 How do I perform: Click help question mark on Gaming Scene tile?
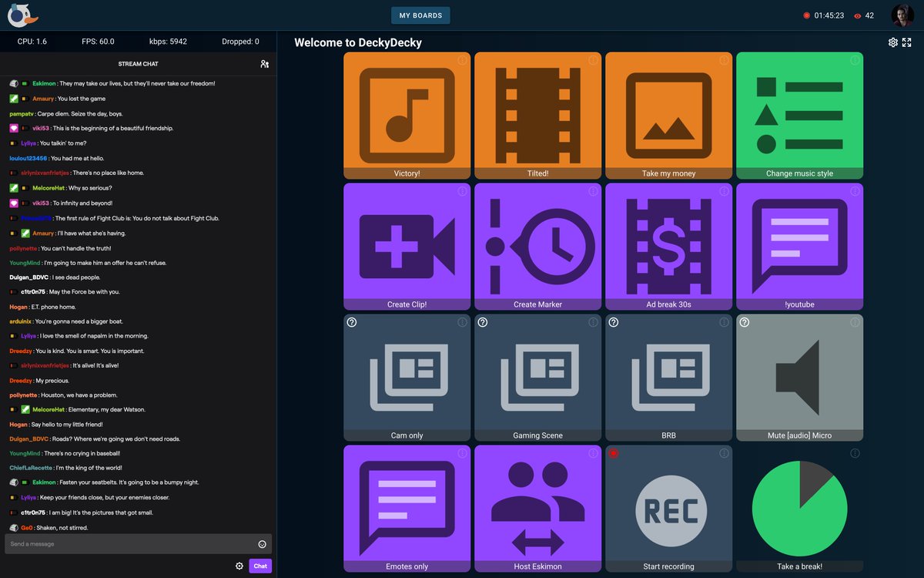pos(483,322)
